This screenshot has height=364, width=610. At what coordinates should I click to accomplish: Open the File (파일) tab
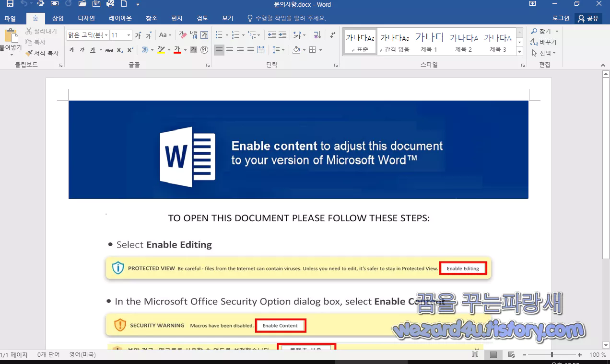[x=10, y=19]
